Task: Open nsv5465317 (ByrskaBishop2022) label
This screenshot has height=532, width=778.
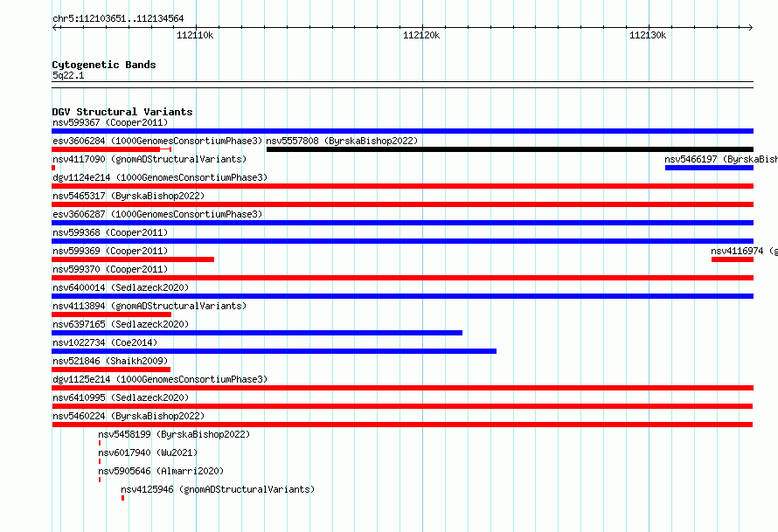Action: (129, 196)
